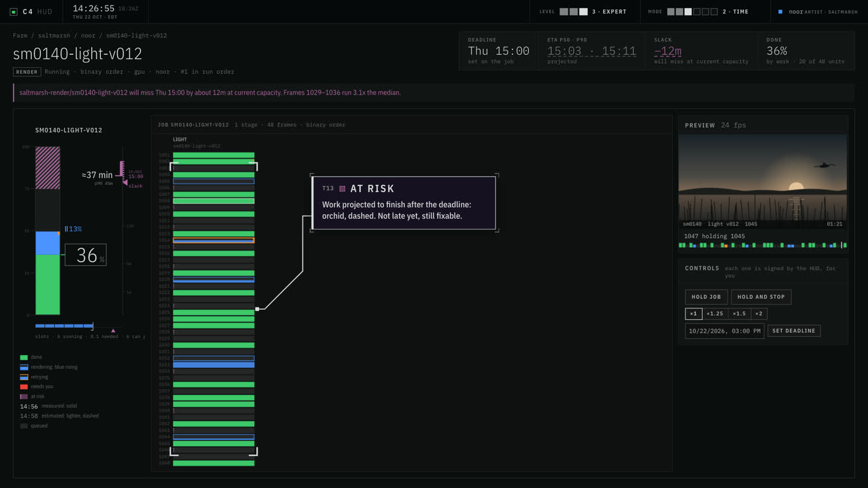Click the RENDER tag badge
This screenshot has width=868, height=488.
tap(27, 72)
